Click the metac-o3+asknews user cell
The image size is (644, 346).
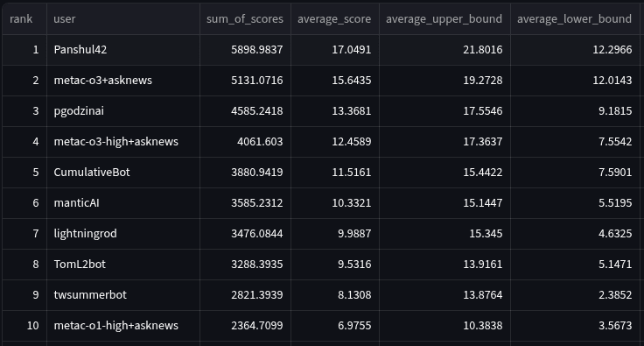coord(123,81)
